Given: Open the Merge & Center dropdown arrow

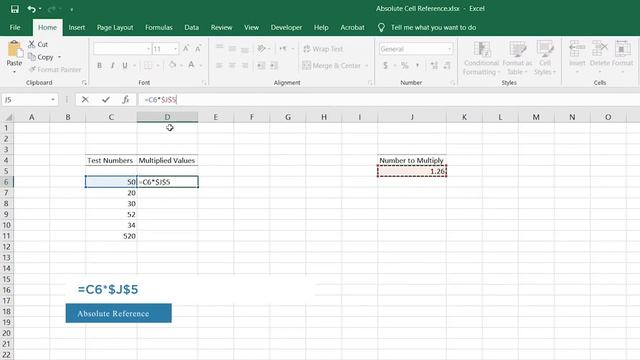Looking at the screenshot, I should click(367, 65).
